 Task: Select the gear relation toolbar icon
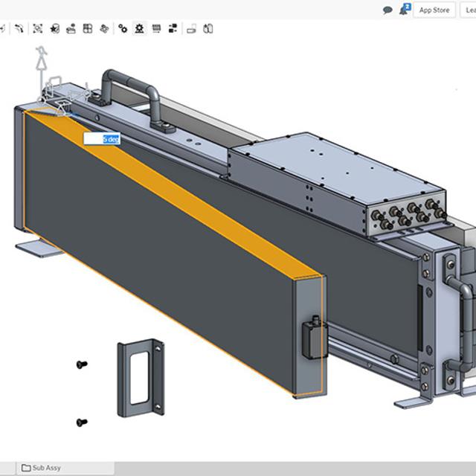[x=139, y=29]
